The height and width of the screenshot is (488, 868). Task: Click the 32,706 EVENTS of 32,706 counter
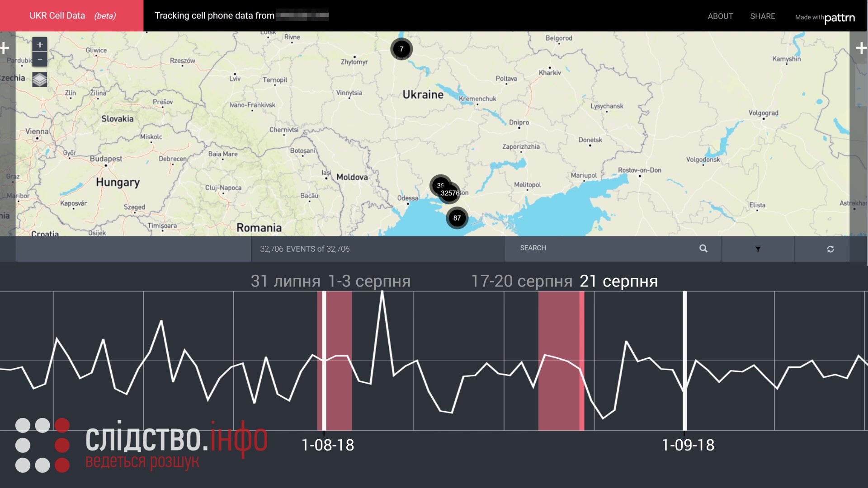305,249
